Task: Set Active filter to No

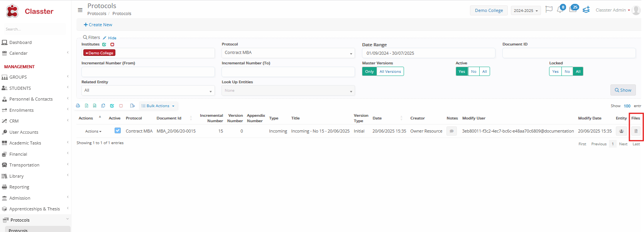Action: (x=473, y=72)
